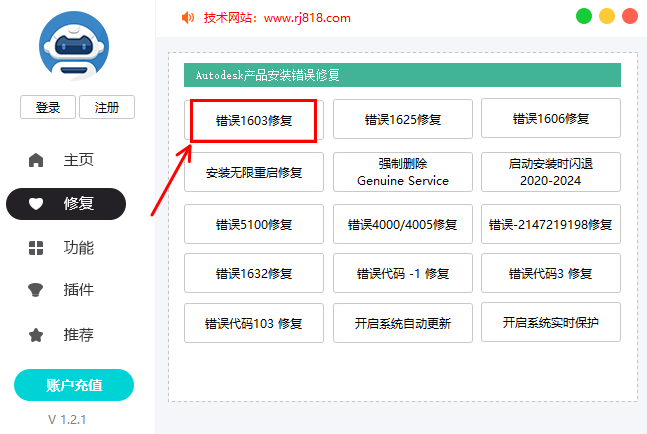Viewport: 647px width, 434px height.
Task: Click the heart icon beside 修复
Action: (36, 204)
